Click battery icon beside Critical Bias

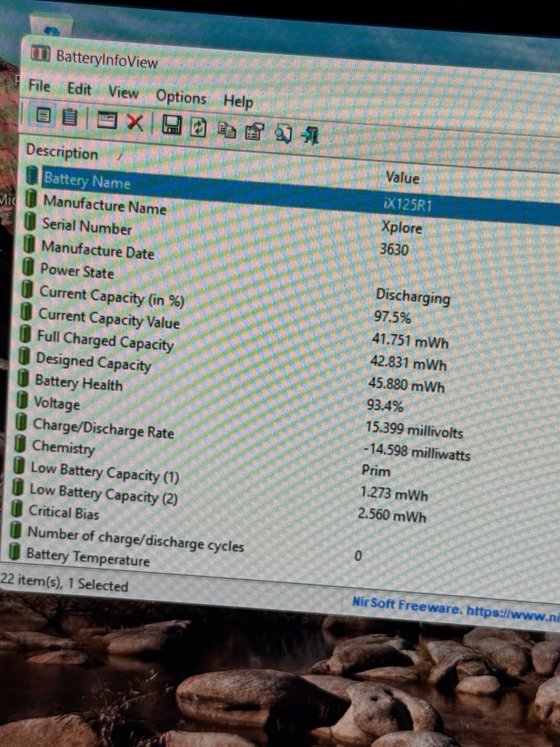(x=17, y=509)
